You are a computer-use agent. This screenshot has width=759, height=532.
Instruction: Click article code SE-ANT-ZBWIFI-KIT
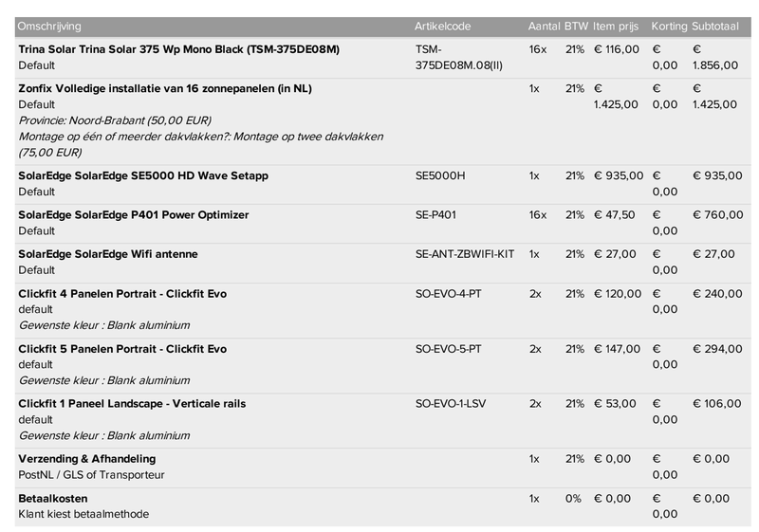[465, 254]
